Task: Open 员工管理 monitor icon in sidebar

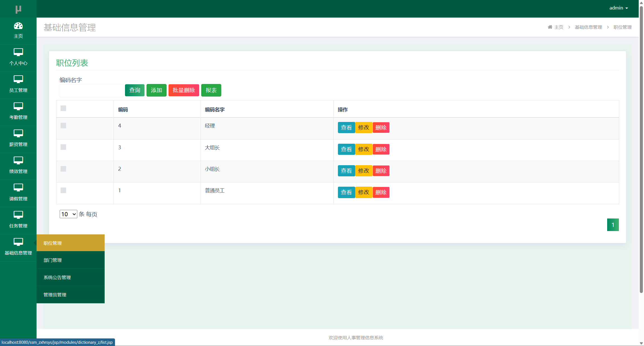Action: pyautogui.click(x=18, y=79)
